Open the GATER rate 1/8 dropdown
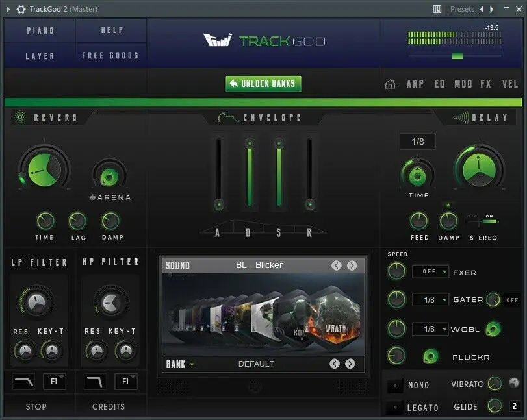The image size is (527, 420). click(430, 300)
